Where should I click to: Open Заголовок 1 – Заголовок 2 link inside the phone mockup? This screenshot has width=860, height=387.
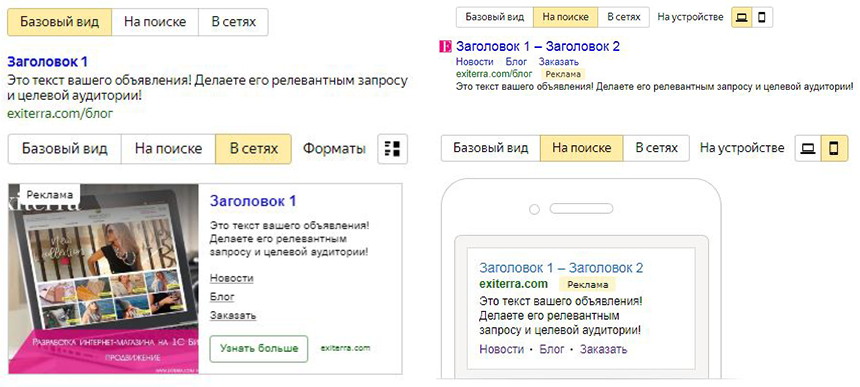pos(561,268)
